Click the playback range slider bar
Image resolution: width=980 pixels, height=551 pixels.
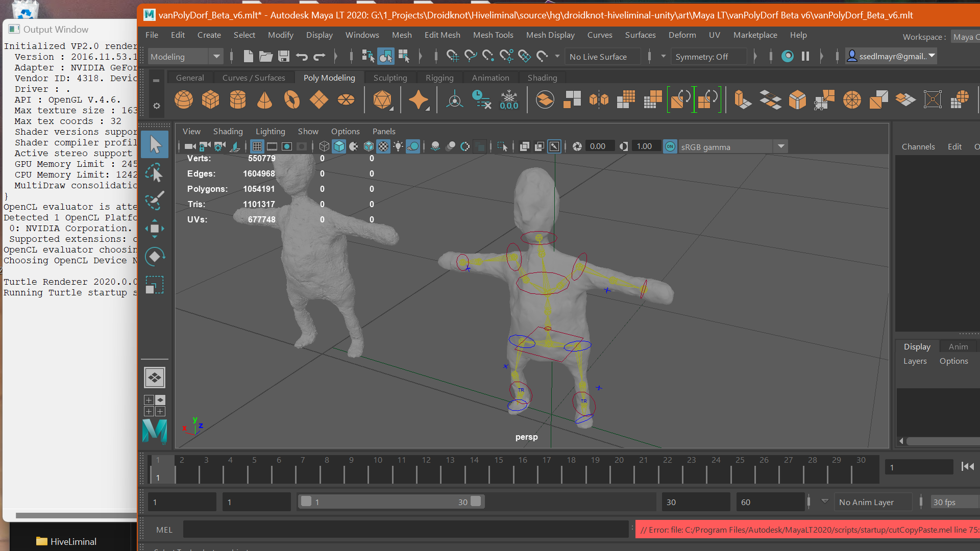pos(391,502)
